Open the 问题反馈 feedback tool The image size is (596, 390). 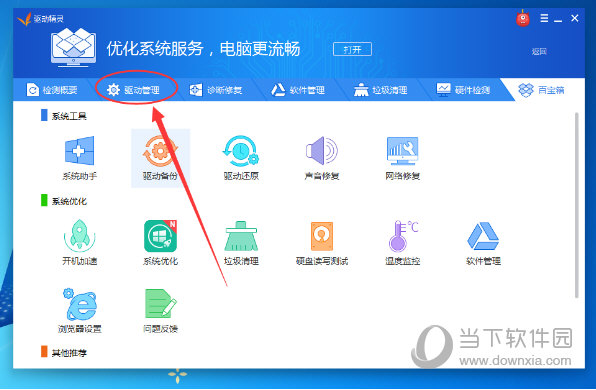coord(160,311)
